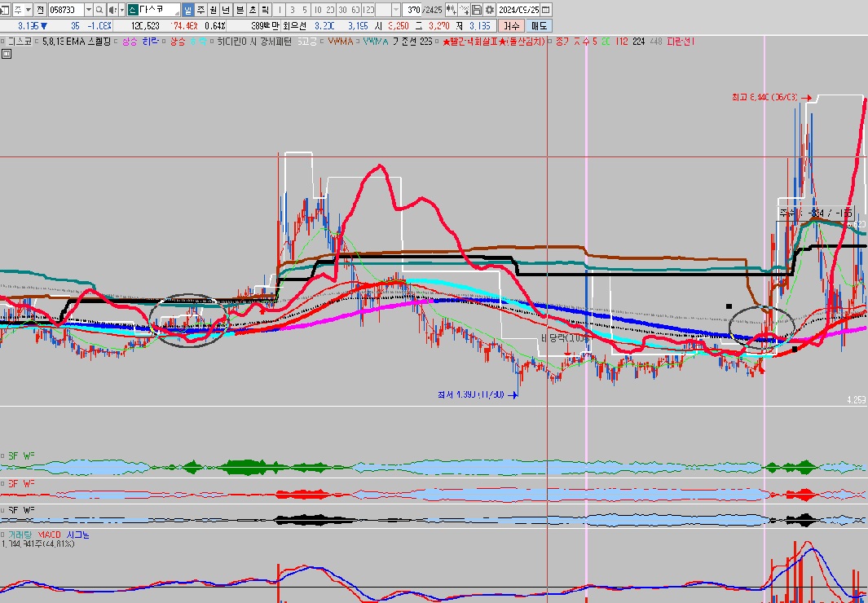Click the date field showing 2024/09/25
Viewport: 868px width, 603px height.
521,10
